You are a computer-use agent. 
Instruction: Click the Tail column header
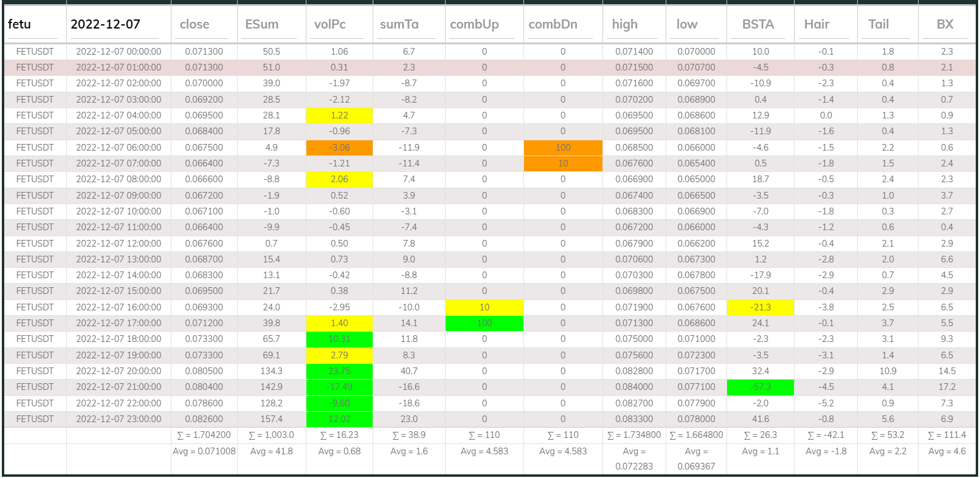click(878, 24)
